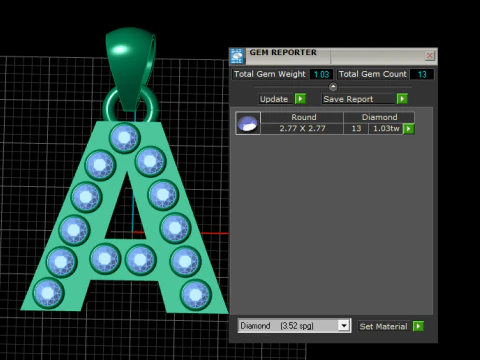
Task: Click the Total Gem Weight value 1.03
Action: (321, 74)
